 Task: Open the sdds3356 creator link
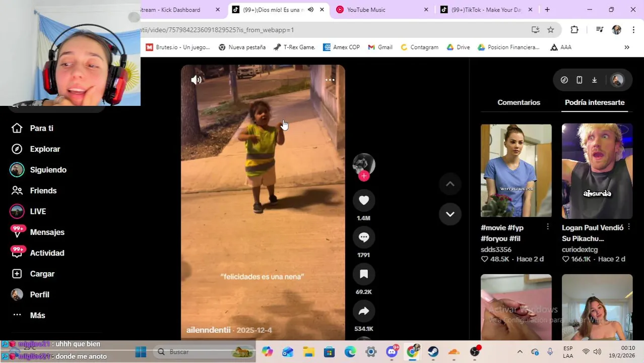click(496, 250)
